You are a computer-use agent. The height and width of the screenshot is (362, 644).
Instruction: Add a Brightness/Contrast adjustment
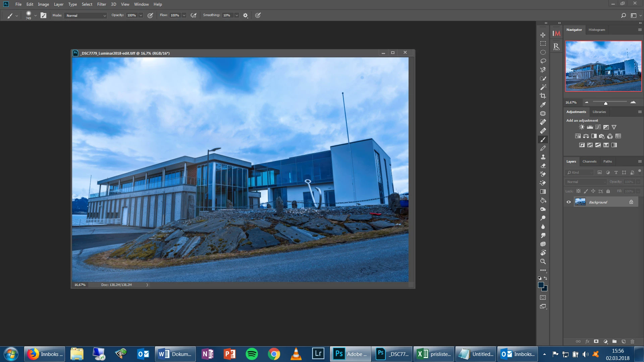tap(582, 127)
